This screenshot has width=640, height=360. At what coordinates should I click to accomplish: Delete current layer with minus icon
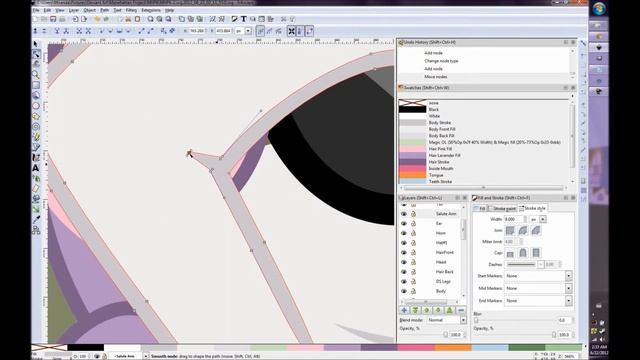(x=461, y=311)
